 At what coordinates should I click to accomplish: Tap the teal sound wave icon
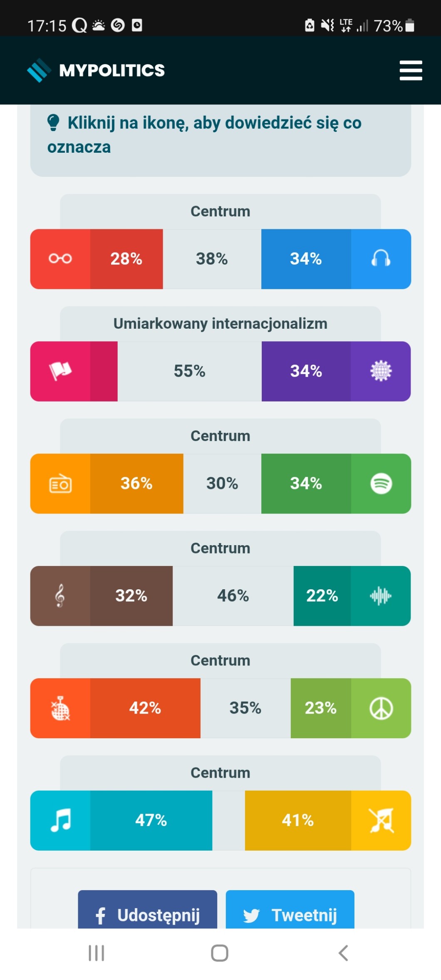point(381,596)
